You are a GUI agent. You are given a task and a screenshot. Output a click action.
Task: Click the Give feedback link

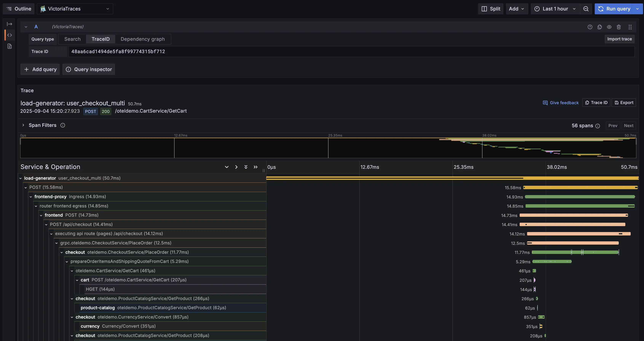tap(561, 102)
